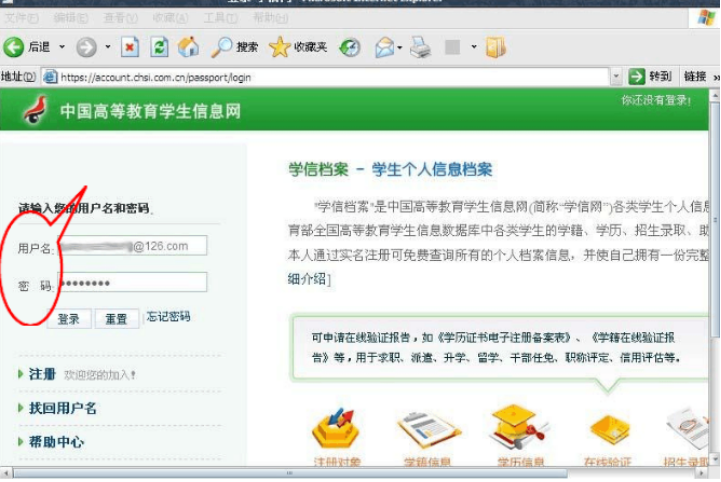Click the horizontal scrollbar thumb
This screenshot has height=482, width=721.
[290, 473]
